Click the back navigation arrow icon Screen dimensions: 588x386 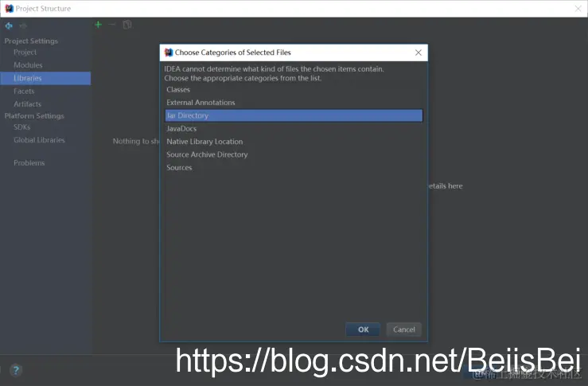9,26
